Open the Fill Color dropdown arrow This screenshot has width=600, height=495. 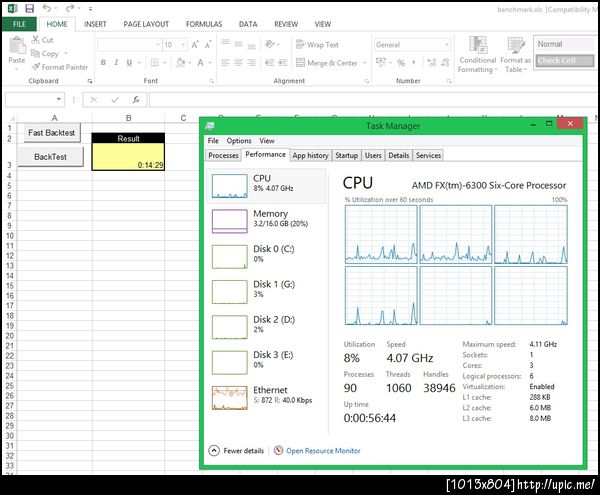[x=190, y=63]
